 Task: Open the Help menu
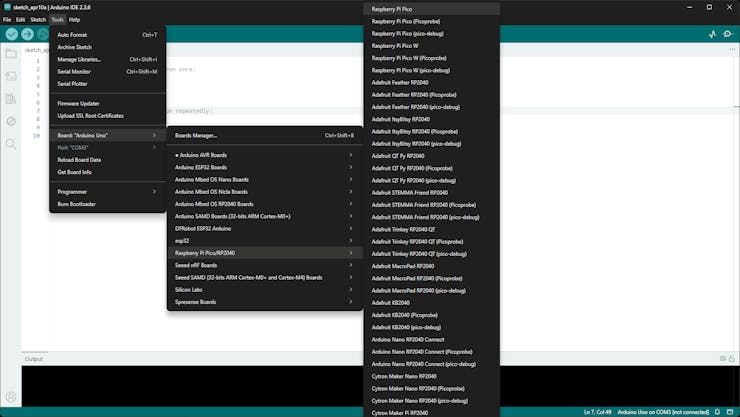tap(75, 20)
